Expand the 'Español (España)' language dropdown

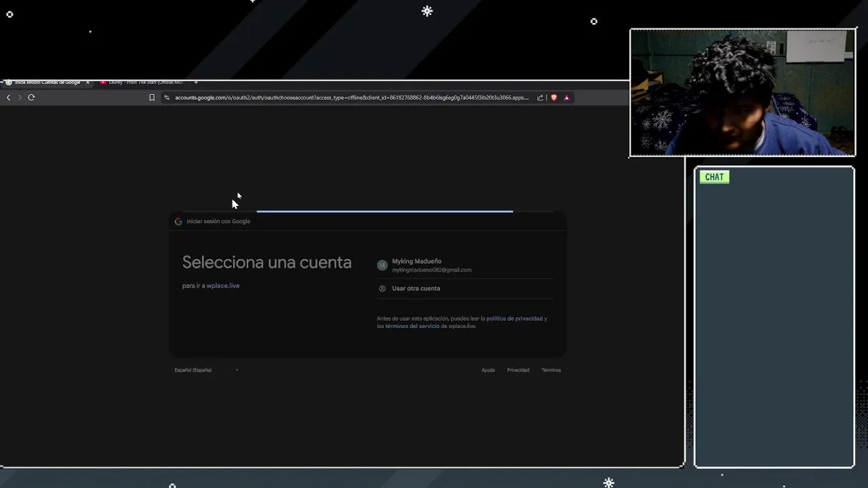click(207, 370)
